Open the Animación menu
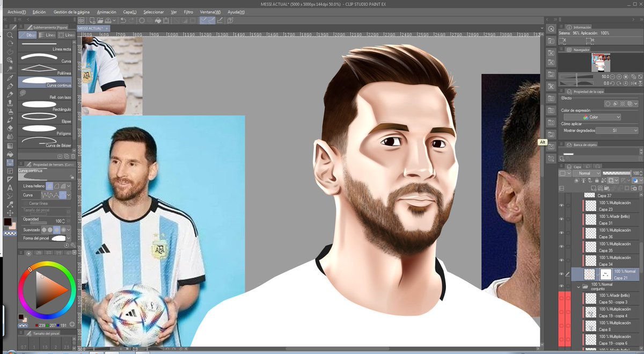The width and height of the screenshot is (644, 354). click(x=106, y=12)
